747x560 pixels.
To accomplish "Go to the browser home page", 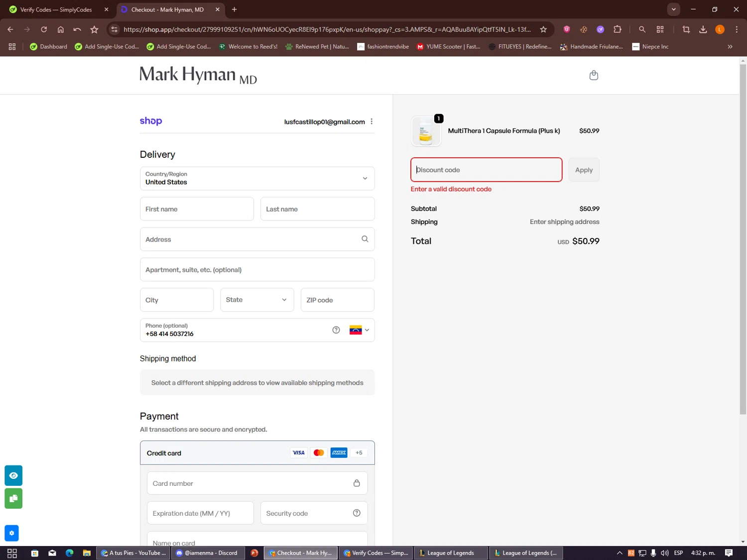I will [x=61, y=29].
